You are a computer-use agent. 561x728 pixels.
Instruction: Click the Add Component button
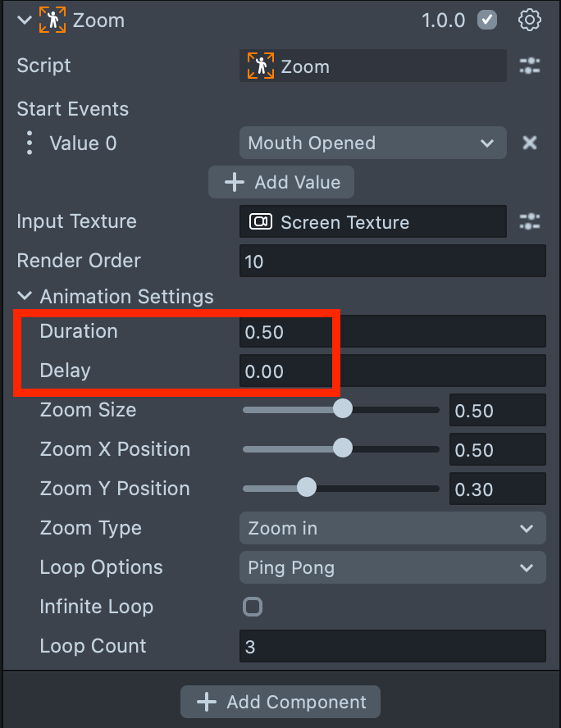(x=280, y=702)
